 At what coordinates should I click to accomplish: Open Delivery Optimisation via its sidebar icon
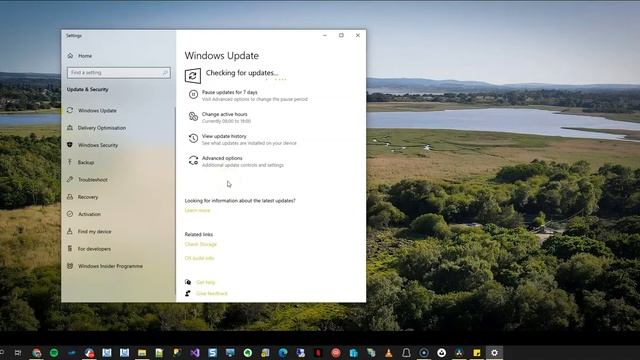click(70, 128)
